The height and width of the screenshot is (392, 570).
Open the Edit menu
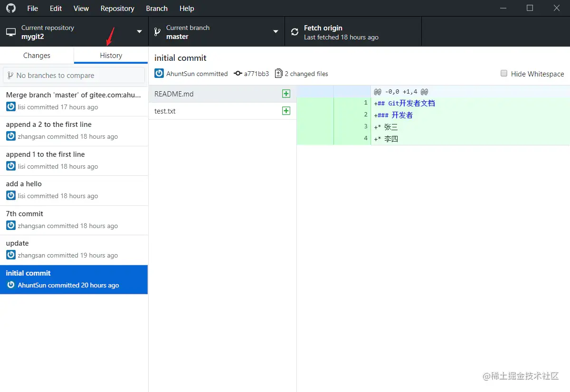56,8
